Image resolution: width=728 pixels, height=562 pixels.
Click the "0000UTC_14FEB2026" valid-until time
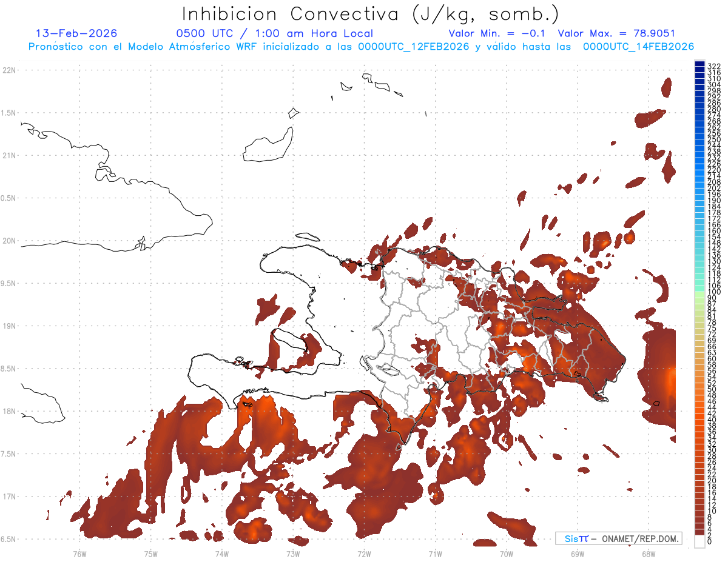pyautogui.click(x=638, y=47)
